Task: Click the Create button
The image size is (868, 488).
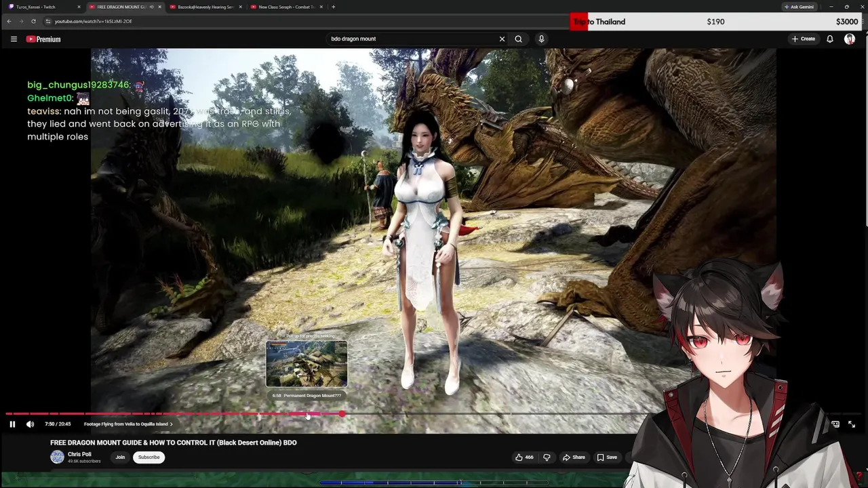Action: tap(804, 39)
